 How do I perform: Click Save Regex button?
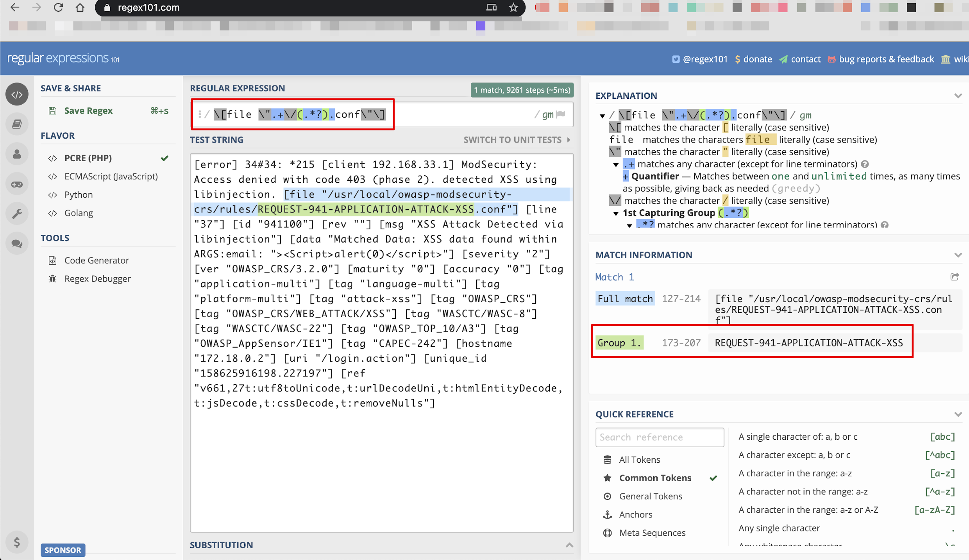click(x=88, y=111)
